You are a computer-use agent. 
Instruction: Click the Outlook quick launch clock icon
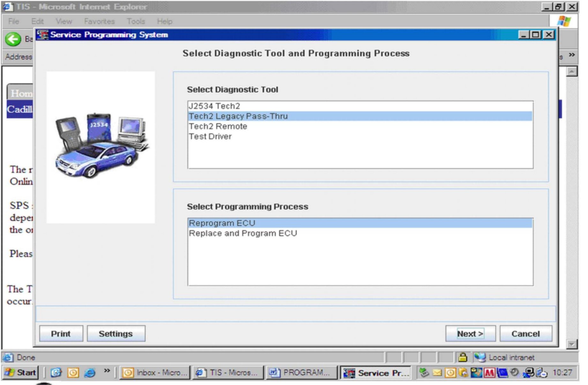coord(73,373)
